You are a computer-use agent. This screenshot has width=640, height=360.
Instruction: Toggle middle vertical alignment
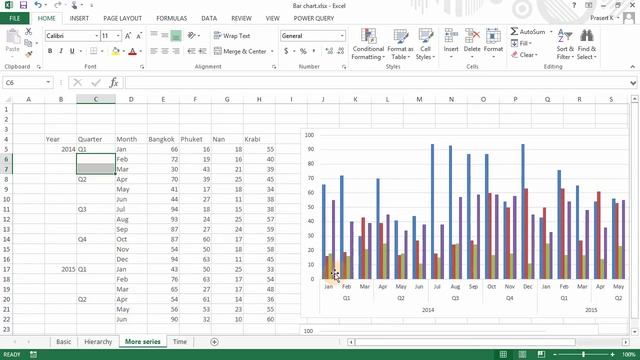pos(164,36)
